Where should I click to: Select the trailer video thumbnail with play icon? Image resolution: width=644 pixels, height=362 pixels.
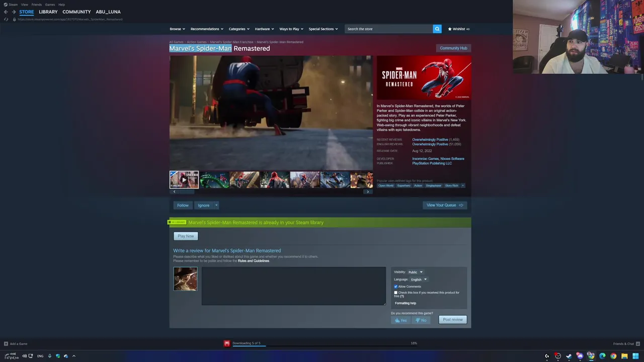coord(184,179)
